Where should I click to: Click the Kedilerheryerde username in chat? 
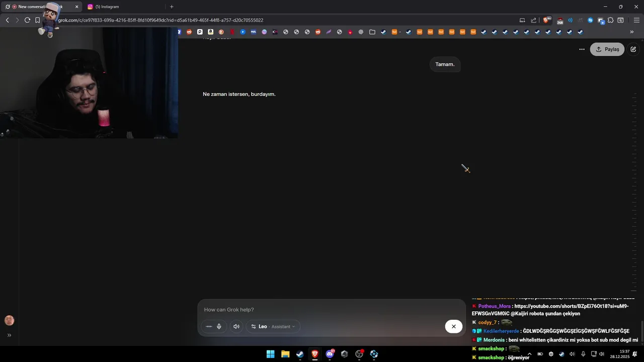coord(501,331)
